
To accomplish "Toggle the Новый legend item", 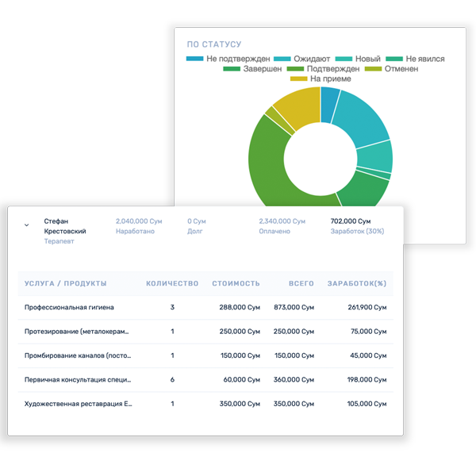I will (x=359, y=59).
